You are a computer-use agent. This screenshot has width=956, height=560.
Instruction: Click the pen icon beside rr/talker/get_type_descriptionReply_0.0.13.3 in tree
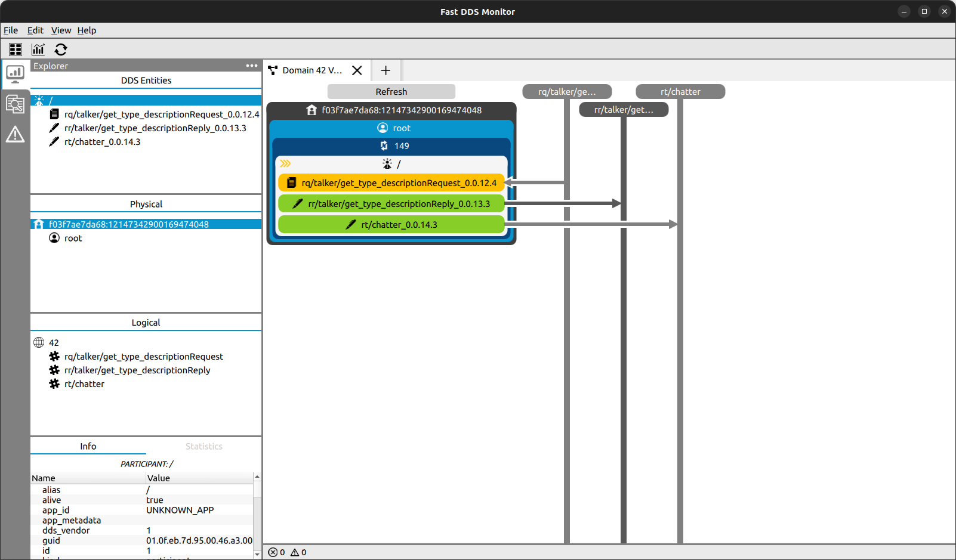click(54, 128)
